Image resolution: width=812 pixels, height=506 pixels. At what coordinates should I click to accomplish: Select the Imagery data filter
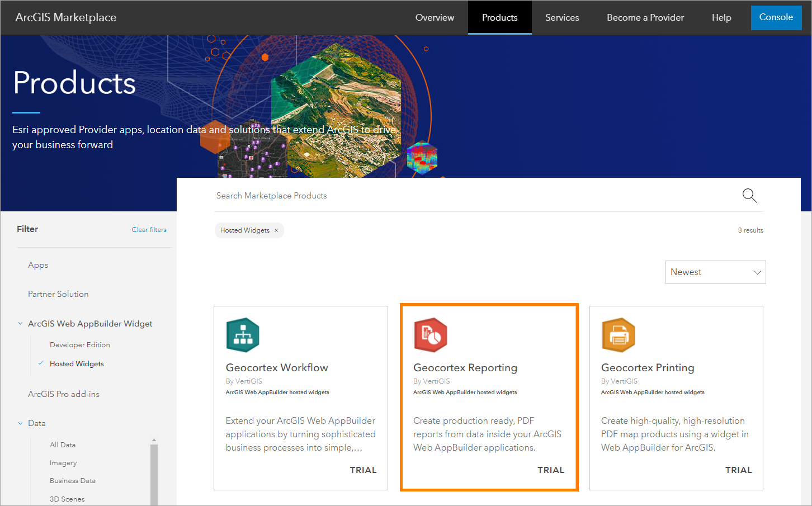63,462
